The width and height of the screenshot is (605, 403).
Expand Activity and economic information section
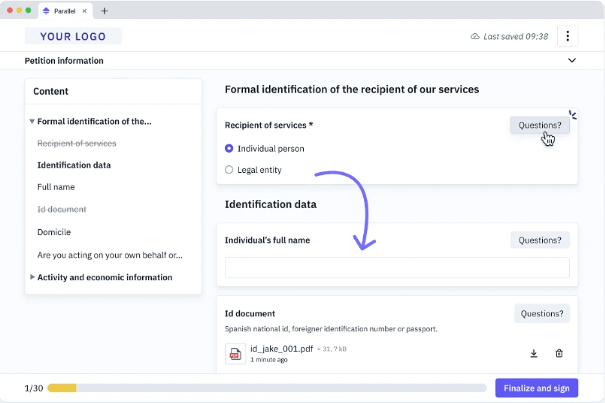pyautogui.click(x=32, y=277)
